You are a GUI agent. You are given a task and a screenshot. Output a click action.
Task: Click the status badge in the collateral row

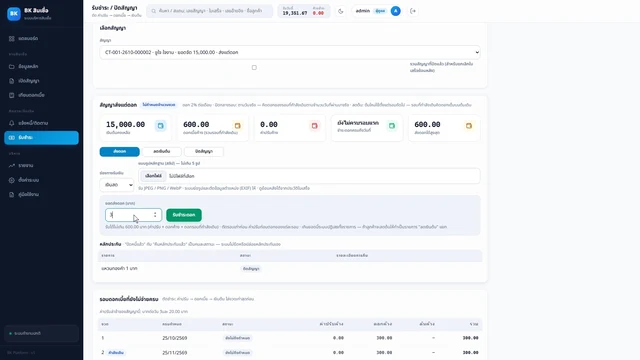point(251,269)
